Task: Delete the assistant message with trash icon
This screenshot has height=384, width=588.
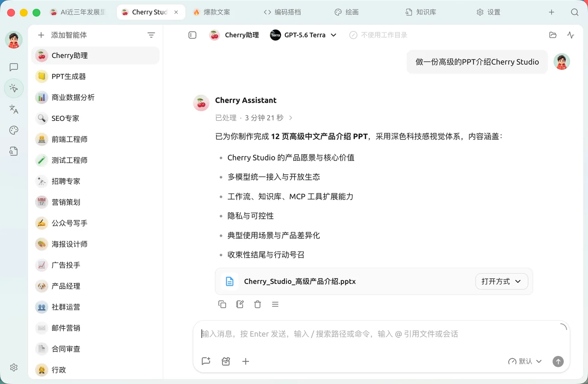Action: [x=257, y=304]
